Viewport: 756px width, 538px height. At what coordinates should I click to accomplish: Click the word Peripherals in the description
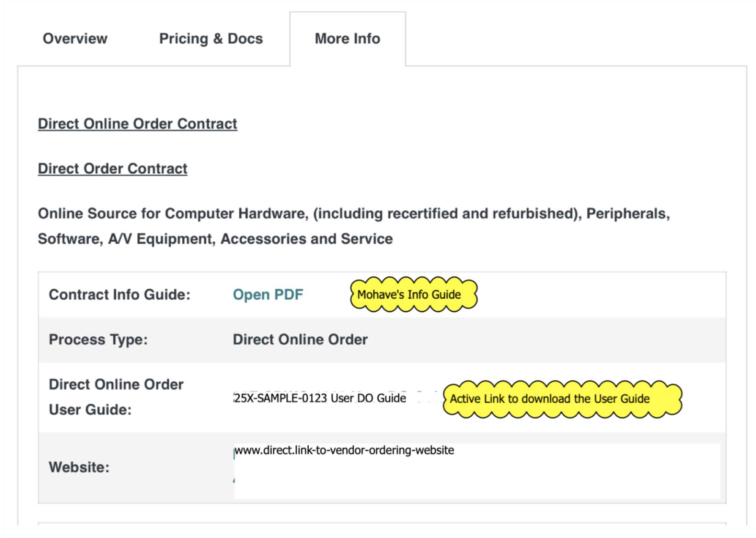click(x=628, y=213)
